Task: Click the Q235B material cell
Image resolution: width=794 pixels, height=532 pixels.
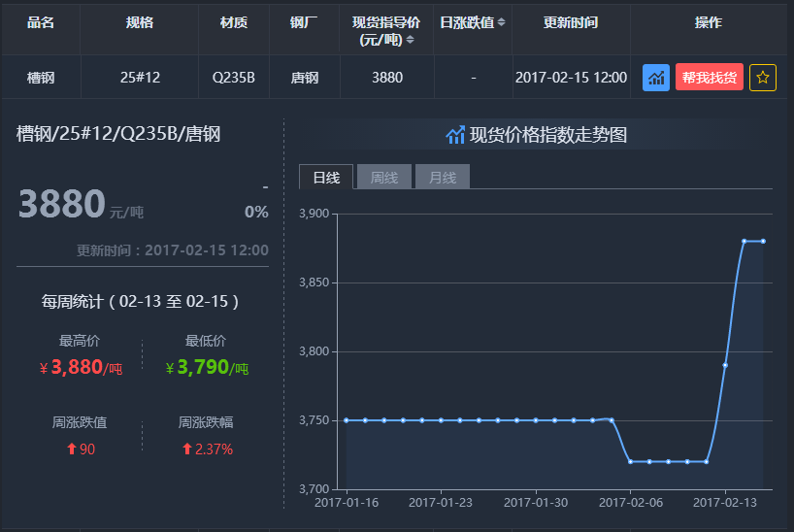Action: (234, 78)
